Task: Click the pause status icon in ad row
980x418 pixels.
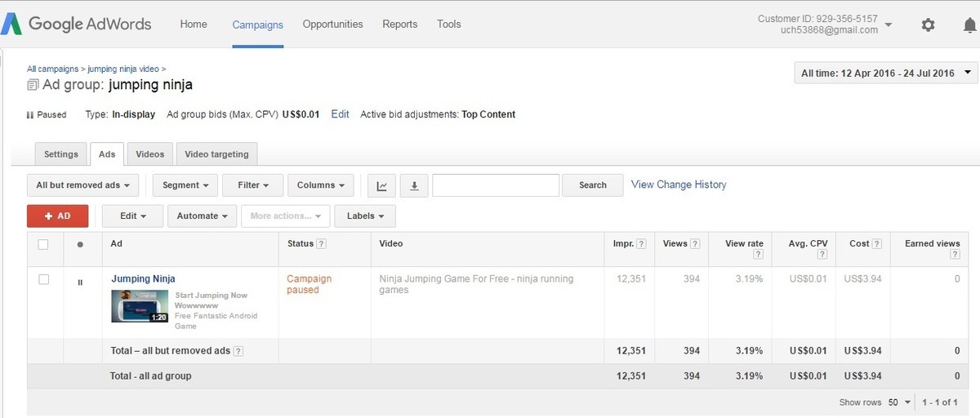Action: coord(80,282)
